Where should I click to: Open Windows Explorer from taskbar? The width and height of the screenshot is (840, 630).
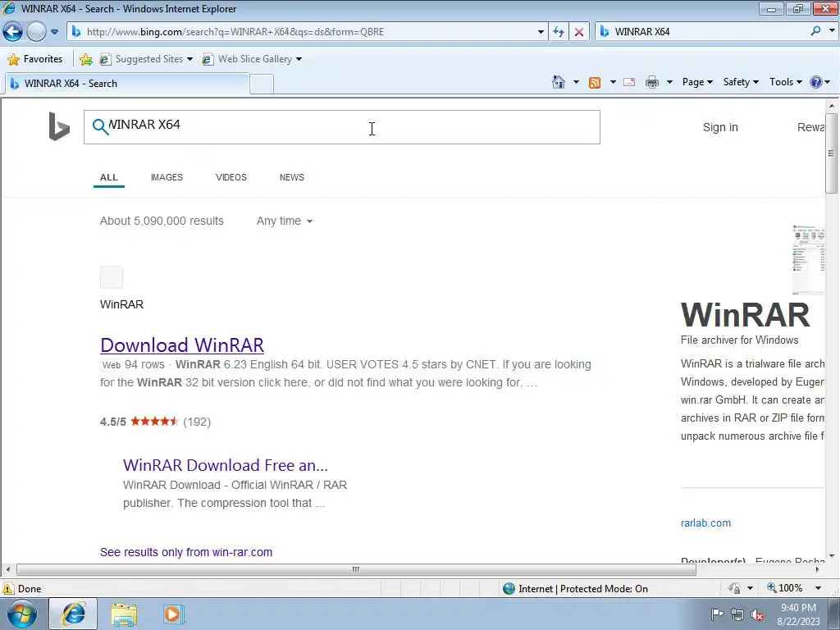124,614
